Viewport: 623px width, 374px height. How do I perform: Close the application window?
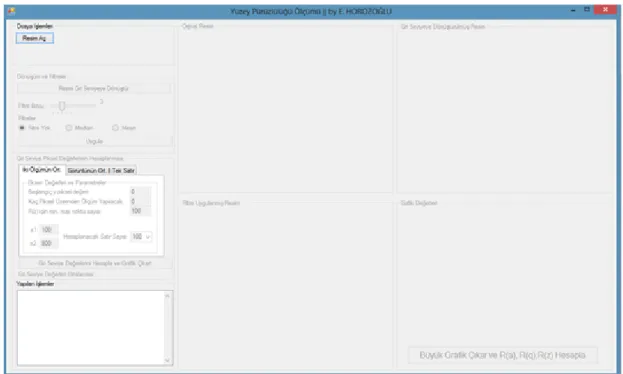coord(605,10)
